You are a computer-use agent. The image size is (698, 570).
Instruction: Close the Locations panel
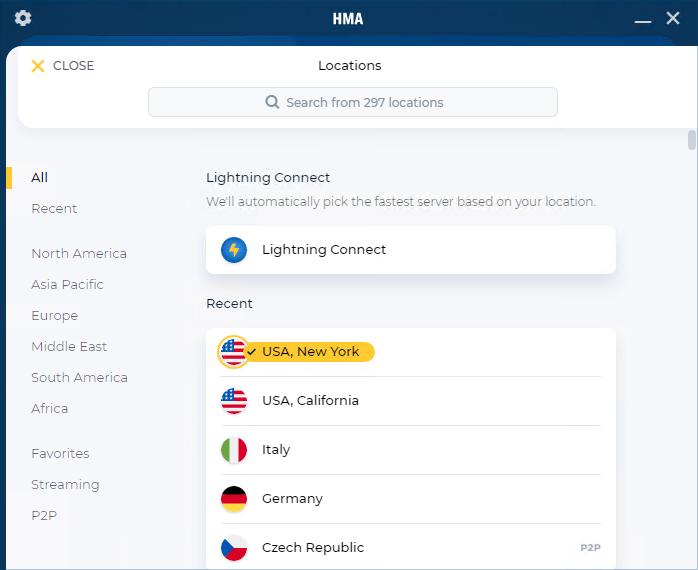point(63,66)
